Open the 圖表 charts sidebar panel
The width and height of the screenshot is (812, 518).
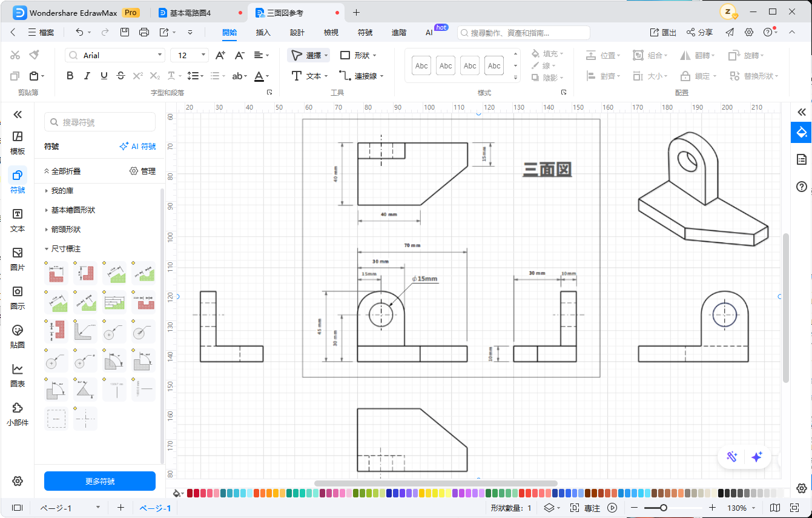[x=18, y=375]
